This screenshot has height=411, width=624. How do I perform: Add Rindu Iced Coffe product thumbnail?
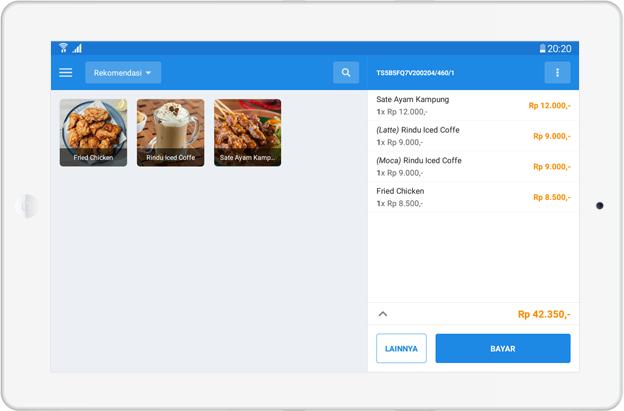tap(171, 132)
